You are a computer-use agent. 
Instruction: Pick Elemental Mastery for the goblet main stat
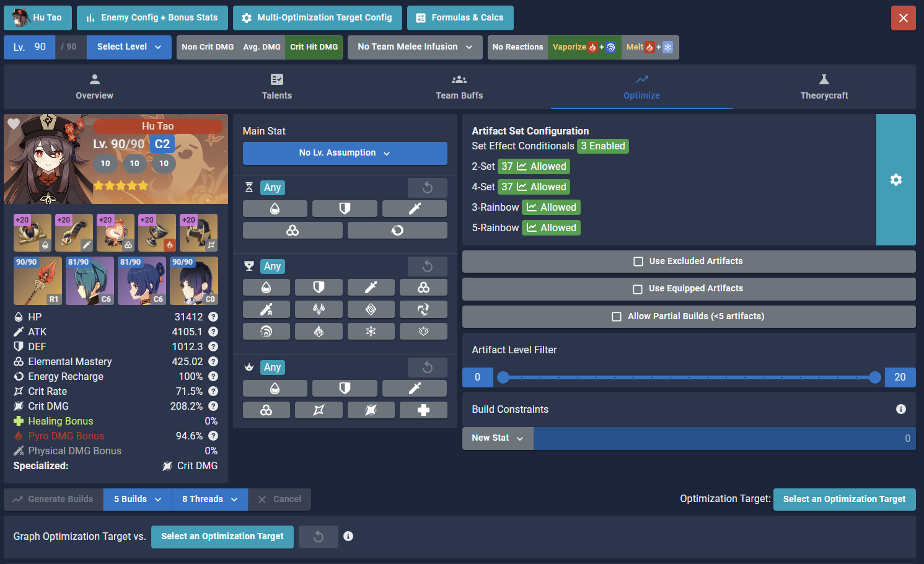(423, 287)
